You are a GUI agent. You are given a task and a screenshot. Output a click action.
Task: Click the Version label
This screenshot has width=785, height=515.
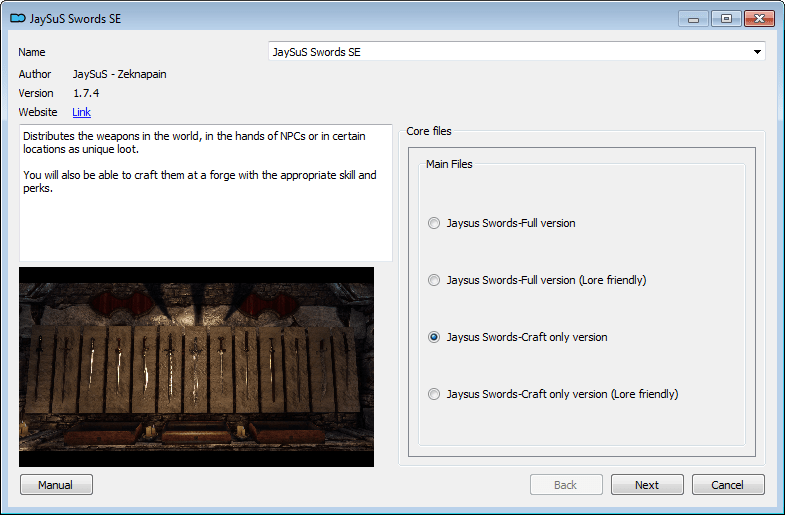(36, 93)
